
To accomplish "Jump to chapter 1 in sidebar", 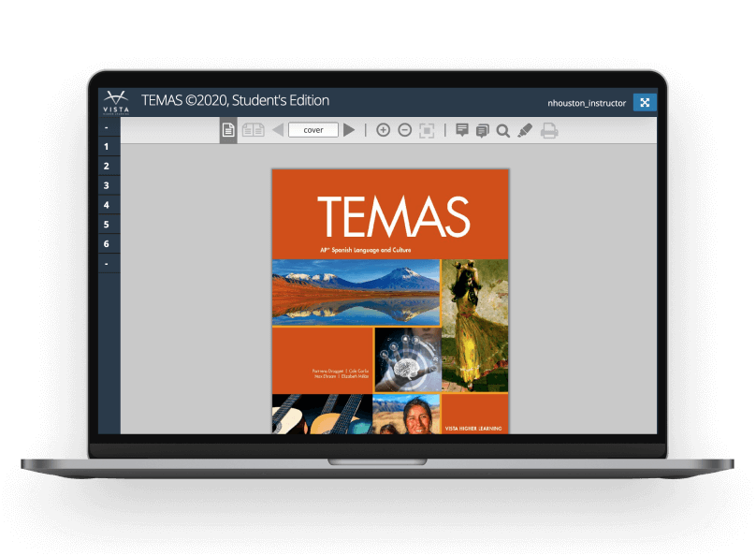I will (x=107, y=147).
